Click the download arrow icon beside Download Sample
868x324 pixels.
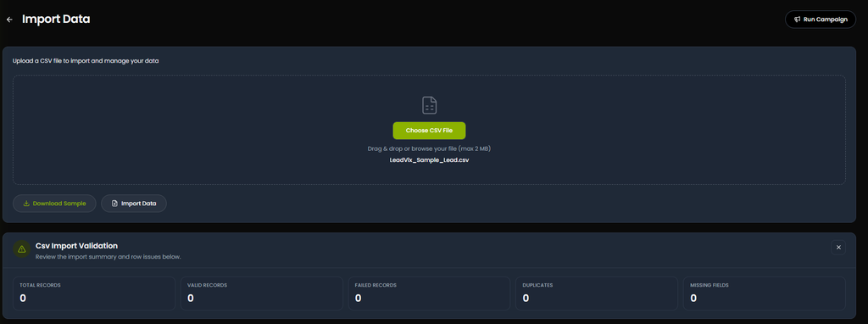[26, 204]
